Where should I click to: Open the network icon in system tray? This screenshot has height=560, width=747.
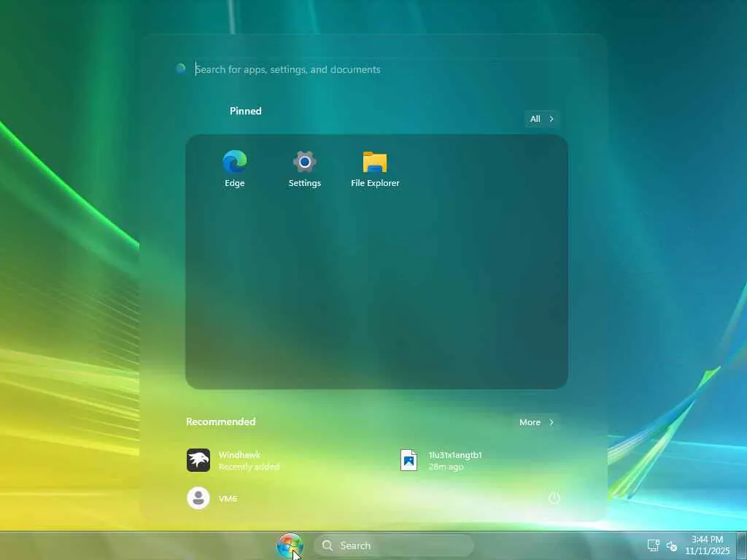653,545
